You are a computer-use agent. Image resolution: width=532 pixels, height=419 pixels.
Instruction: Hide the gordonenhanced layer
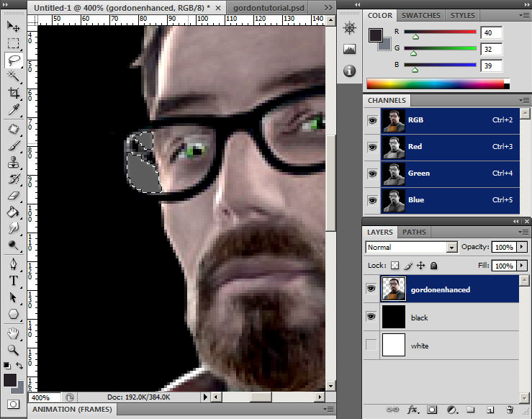pos(371,289)
